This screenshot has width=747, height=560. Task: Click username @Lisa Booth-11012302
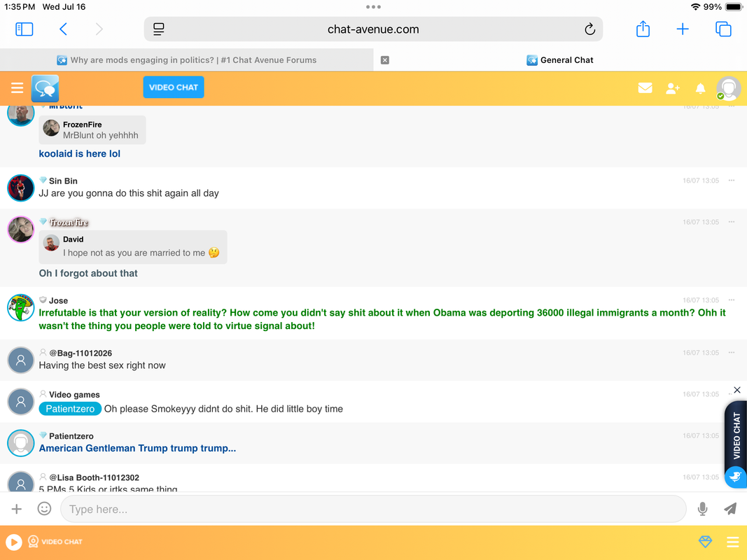coord(95,477)
